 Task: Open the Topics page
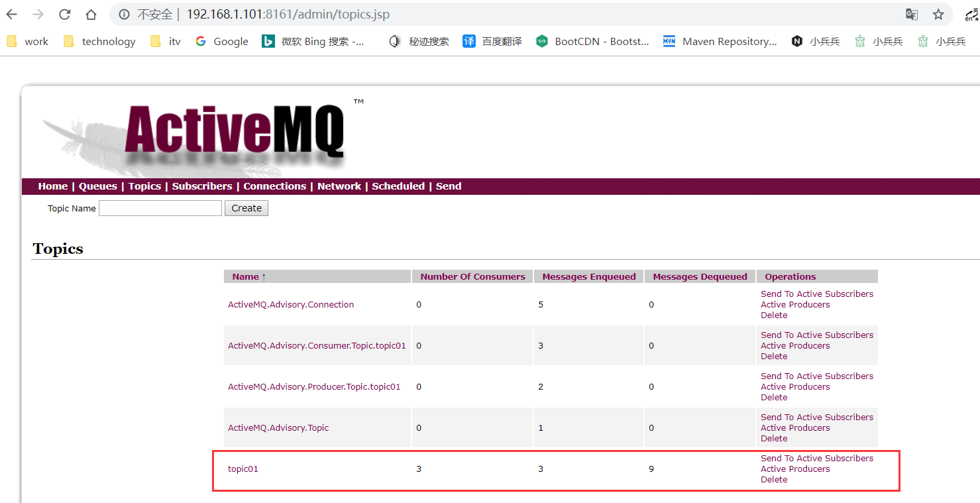pos(144,186)
